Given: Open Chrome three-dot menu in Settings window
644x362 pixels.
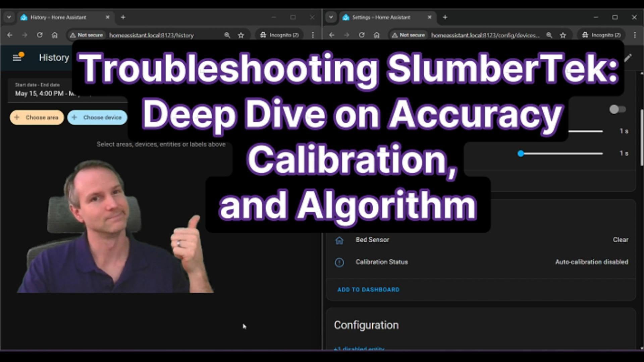Looking at the screenshot, I should tap(634, 35).
